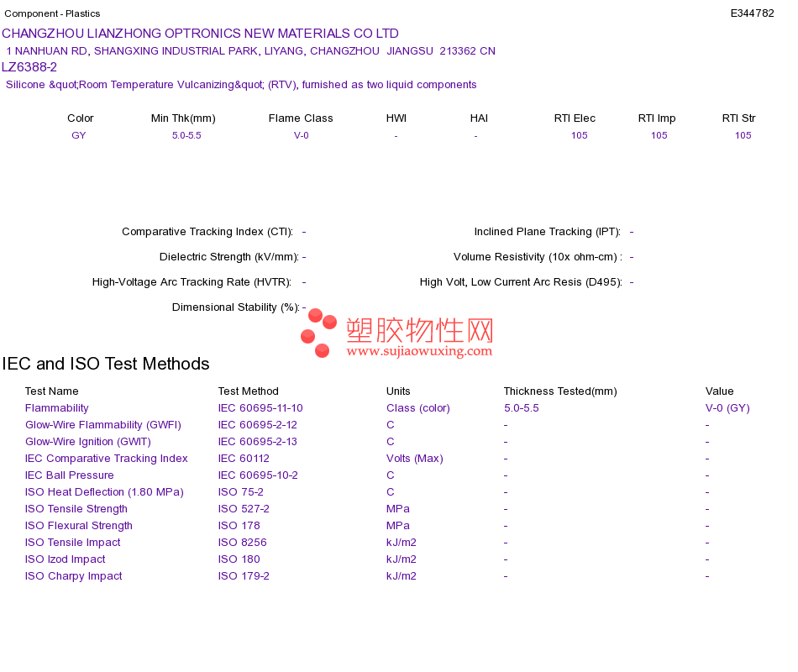
Task: Open the Flammability test row
Action: 56,407
